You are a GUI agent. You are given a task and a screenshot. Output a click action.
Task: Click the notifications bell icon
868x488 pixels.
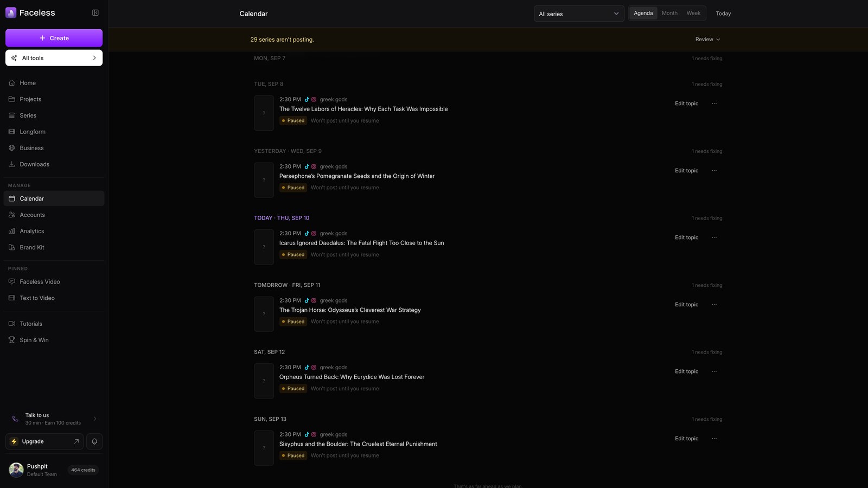pyautogui.click(x=94, y=441)
